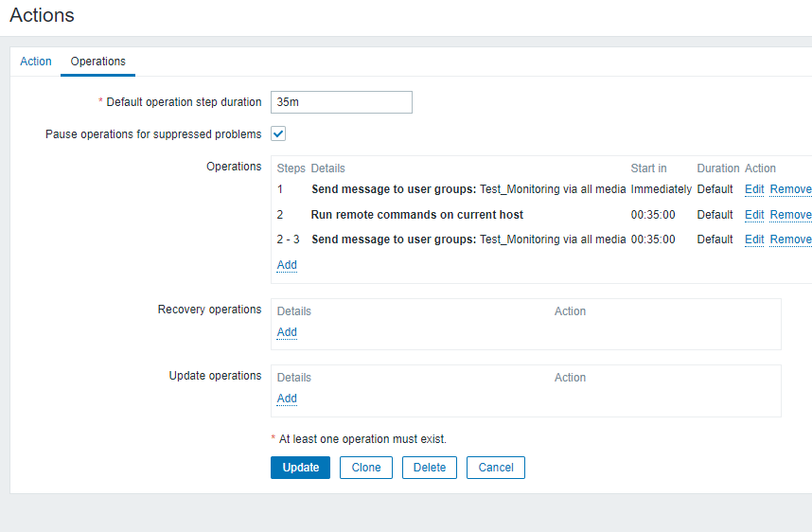This screenshot has width=812, height=532.
Task: Clone this action
Action: (366, 468)
